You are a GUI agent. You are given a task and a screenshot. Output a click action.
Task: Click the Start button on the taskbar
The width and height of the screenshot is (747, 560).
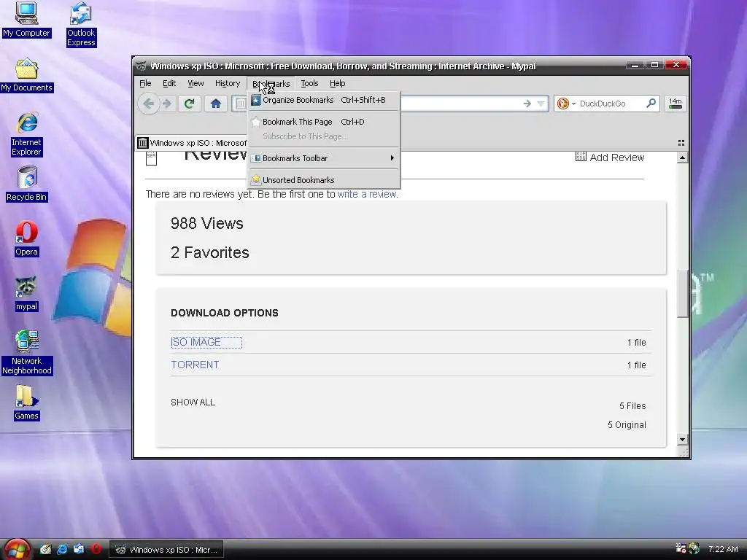pos(18,550)
